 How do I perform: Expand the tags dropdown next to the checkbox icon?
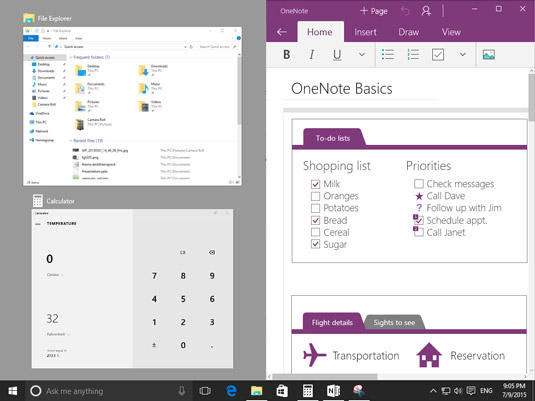point(463,55)
